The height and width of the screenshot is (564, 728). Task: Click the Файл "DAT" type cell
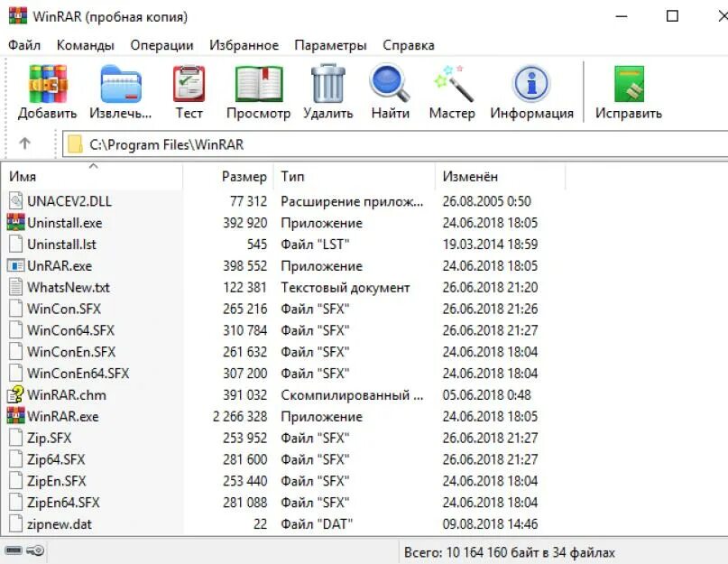click(316, 524)
